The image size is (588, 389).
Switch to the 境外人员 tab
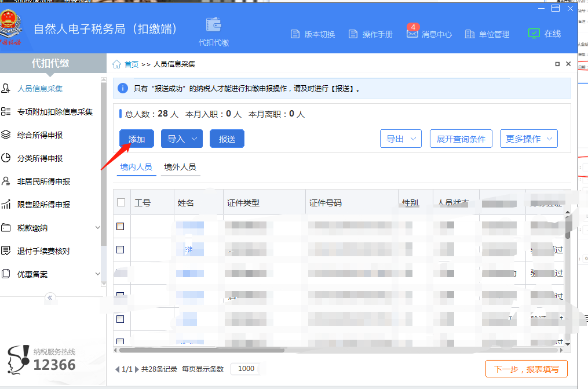click(x=180, y=168)
